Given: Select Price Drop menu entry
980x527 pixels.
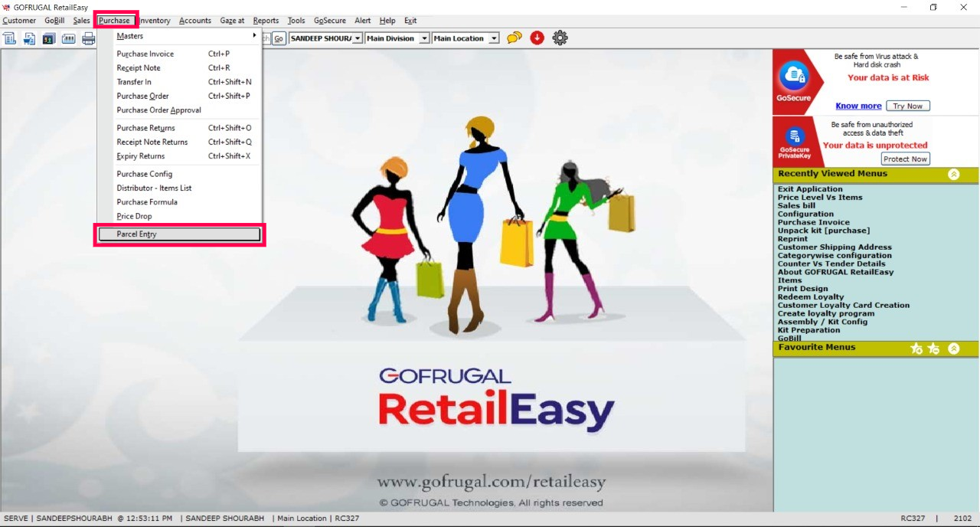Looking at the screenshot, I should pos(180,216).
